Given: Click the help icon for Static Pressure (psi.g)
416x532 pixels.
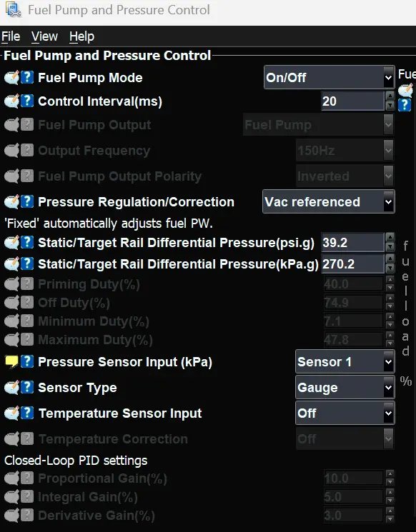Looking at the screenshot, I should click(x=27, y=242).
